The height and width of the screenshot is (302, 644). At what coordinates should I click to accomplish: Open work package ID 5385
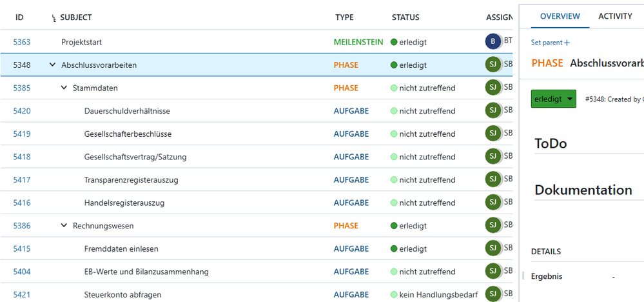(x=22, y=88)
